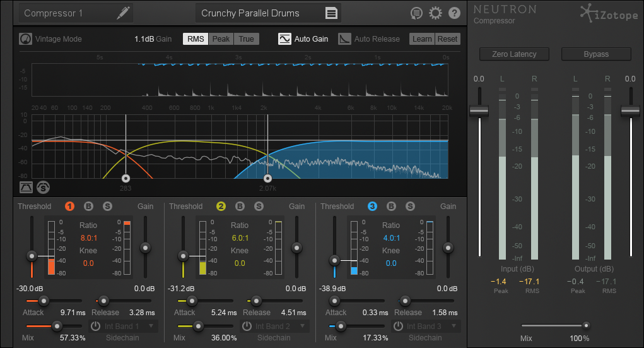Click the pencil rename icon beside Compressor 1
The height and width of the screenshot is (348, 644).
123,13
